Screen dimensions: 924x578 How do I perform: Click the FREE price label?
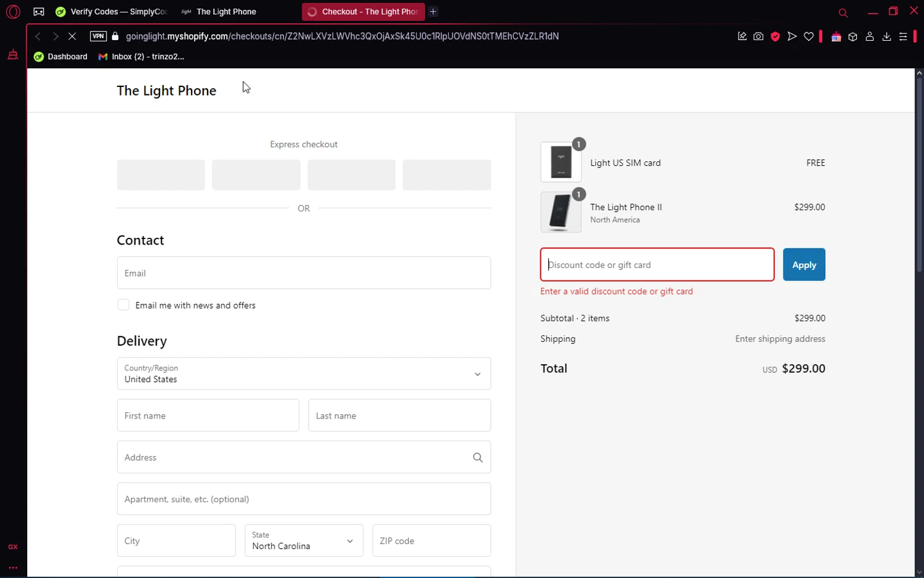816,163
